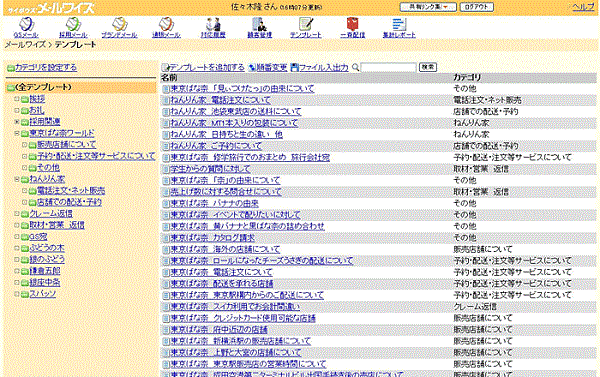Click the 検索 search button
Viewport: 600px width, 377px height.
pyautogui.click(x=428, y=67)
